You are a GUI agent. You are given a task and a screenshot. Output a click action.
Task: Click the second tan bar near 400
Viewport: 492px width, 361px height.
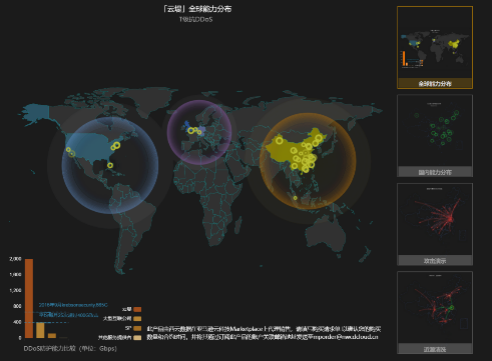[40, 330]
